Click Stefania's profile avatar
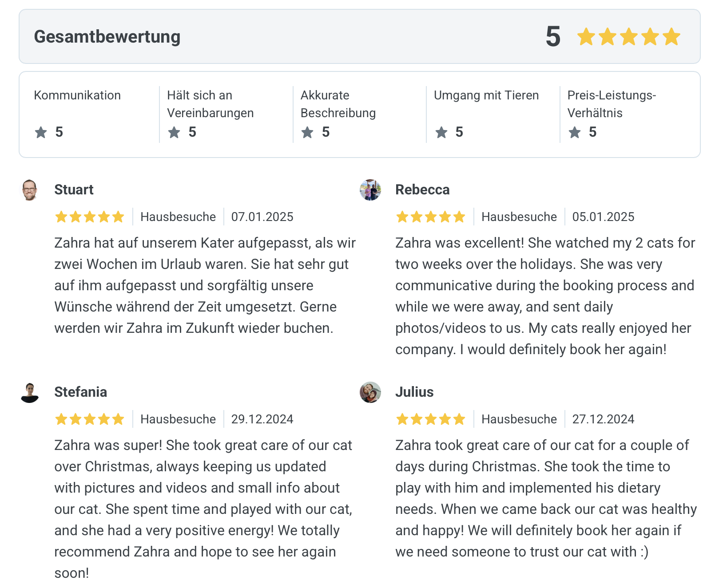The image size is (719, 588). (30, 393)
